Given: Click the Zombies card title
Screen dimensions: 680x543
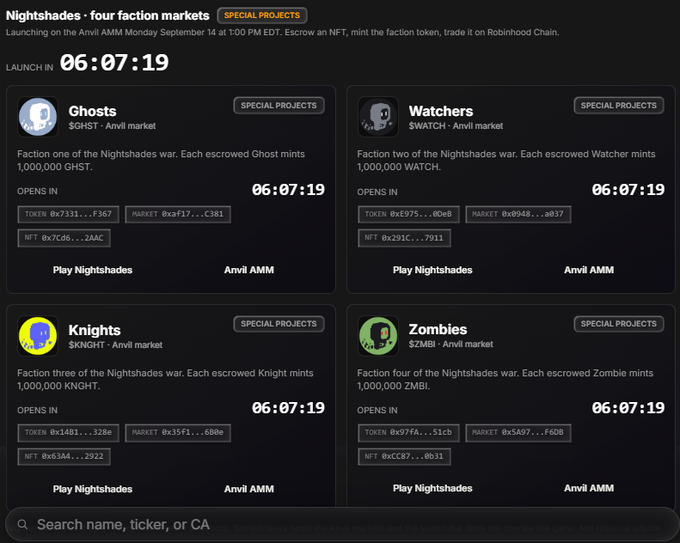Looking at the screenshot, I should 438,330.
